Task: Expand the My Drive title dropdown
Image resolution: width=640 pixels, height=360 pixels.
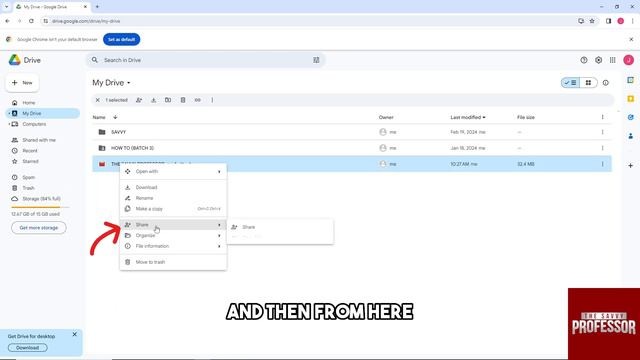Action: [128, 83]
